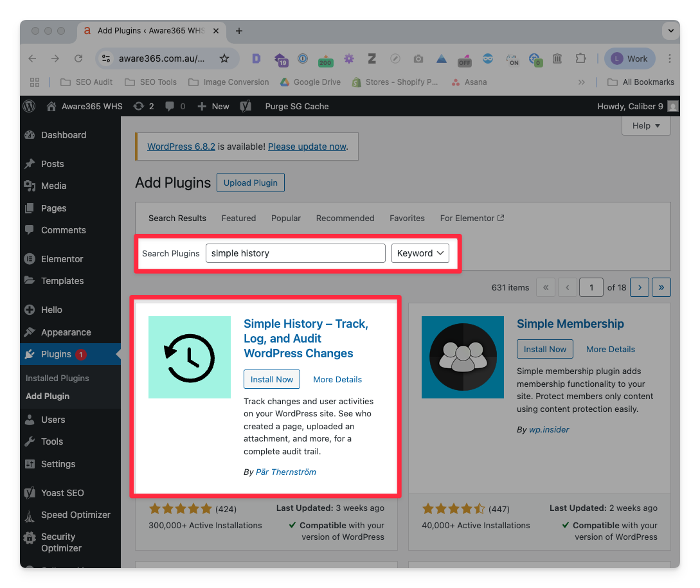The image size is (700, 588).
Task: Bookmark this page with the star icon
Action: pos(224,58)
